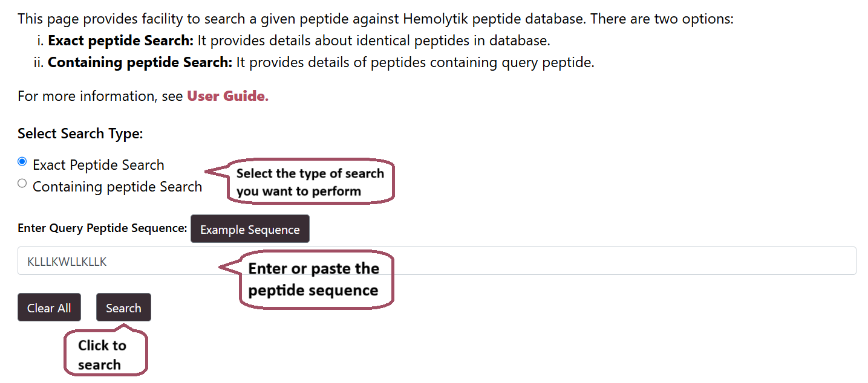This screenshot has height=383, width=868.
Task: Submit the peptide query with Search
Action: click(123, 307)
